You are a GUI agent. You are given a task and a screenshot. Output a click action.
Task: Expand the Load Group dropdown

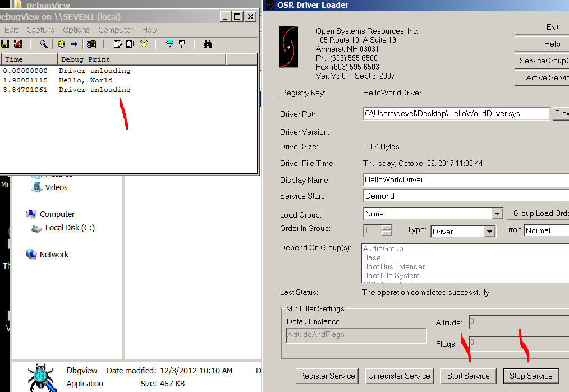(x=497, y=214)
